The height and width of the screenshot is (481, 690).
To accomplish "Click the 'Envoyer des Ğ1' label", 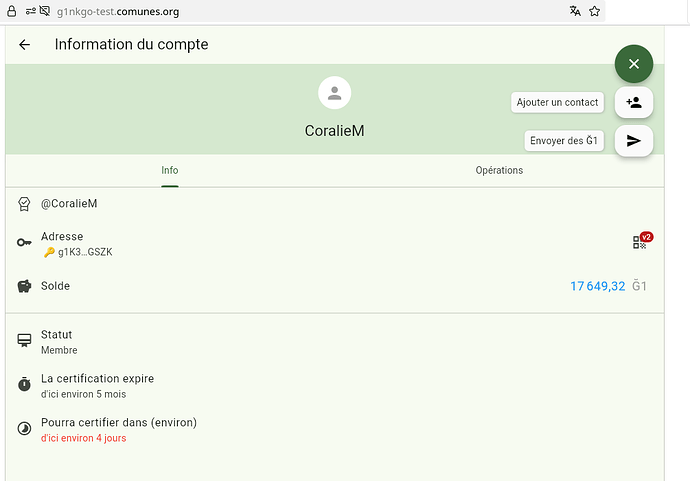I will (x=564, y=141).
